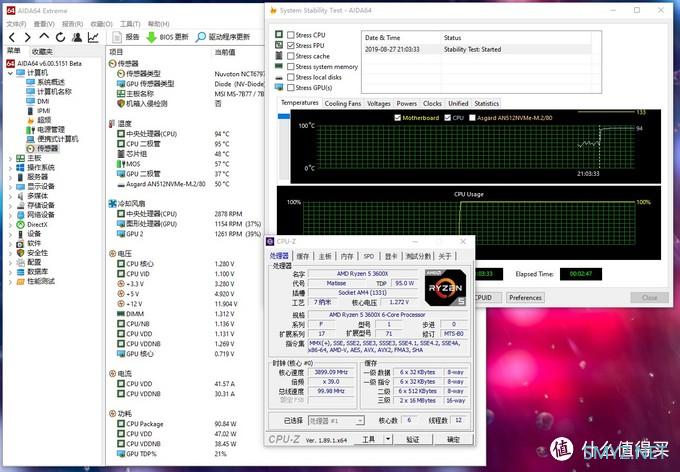Select the DMI tree entry
The width and height of the screenshot is (680, 472).
point(43,101)
